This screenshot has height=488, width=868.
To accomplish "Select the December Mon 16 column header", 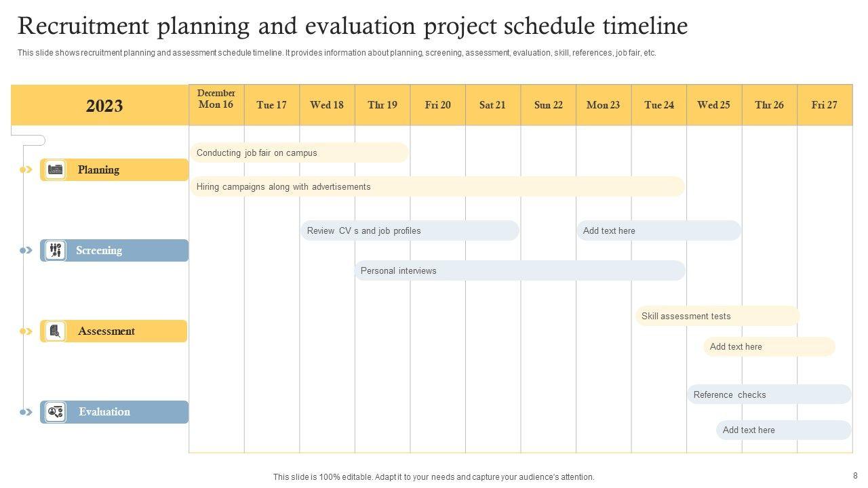I will pos(216,105).
